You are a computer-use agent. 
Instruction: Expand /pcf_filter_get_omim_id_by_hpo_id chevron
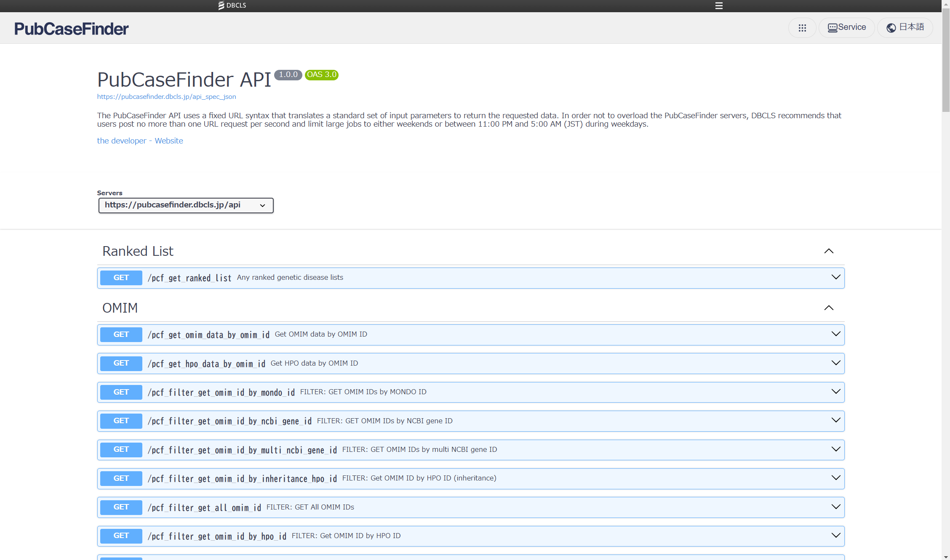[x=836, y=536]
